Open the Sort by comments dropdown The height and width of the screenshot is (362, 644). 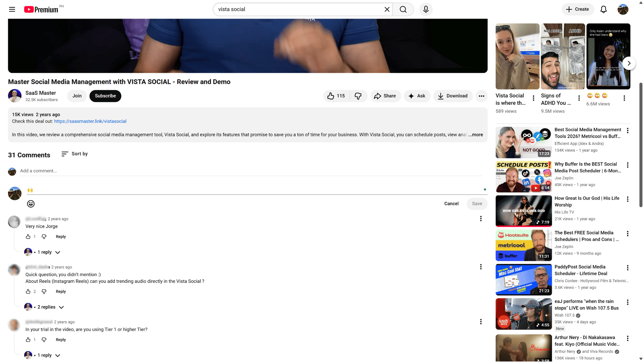click(x=75, y=154)
